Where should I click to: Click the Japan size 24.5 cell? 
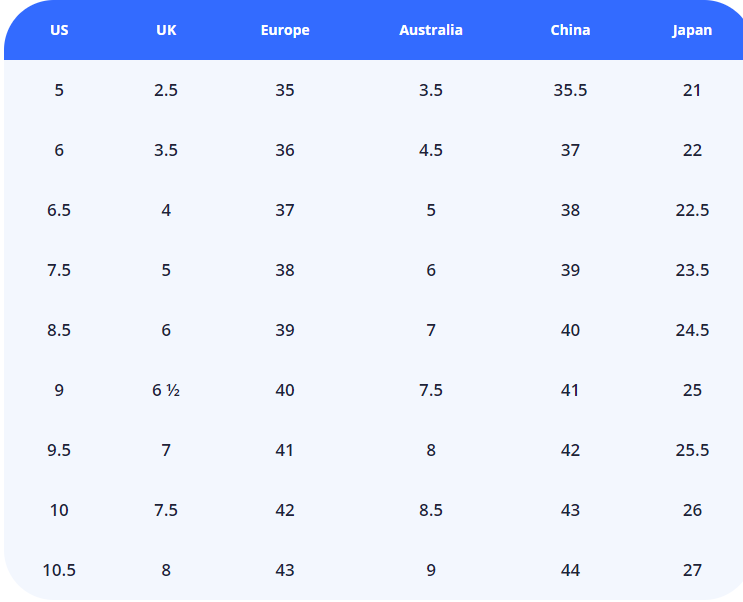pyautogui.click(x=692, y=330)
